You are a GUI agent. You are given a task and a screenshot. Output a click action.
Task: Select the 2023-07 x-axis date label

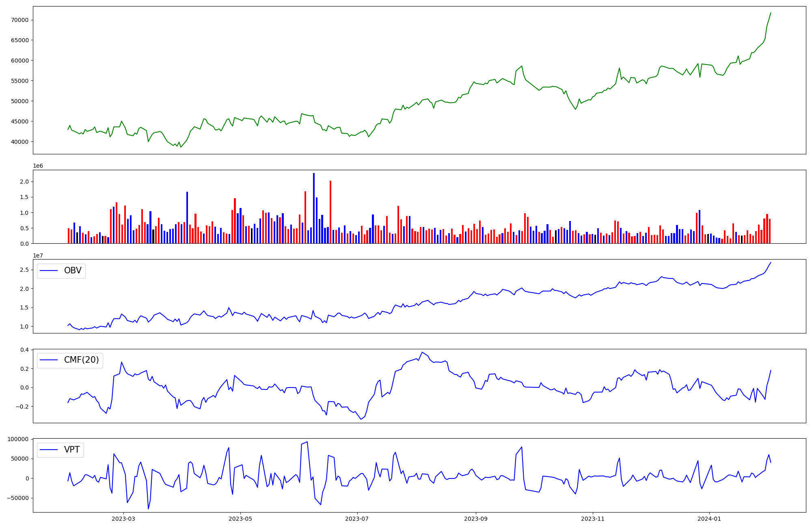(357, 519)
